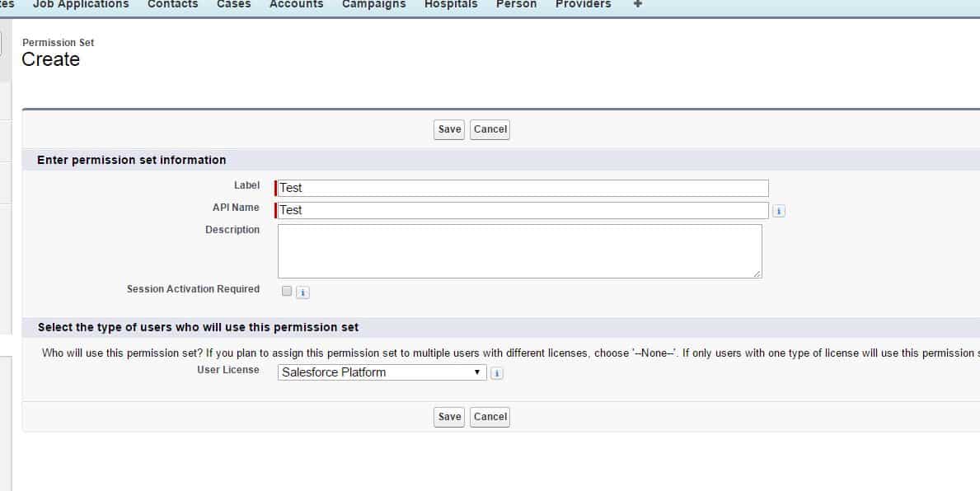Click the bottom Cancel button

490,417
